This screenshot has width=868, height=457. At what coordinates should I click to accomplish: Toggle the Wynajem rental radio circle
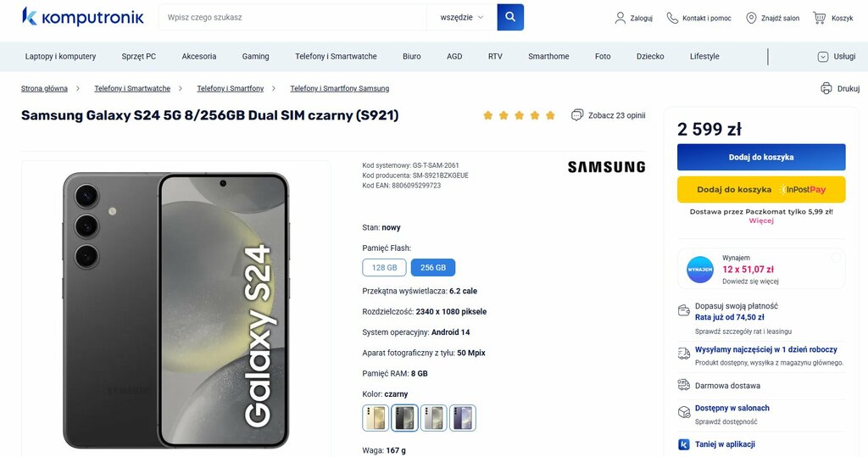(836, 257)
